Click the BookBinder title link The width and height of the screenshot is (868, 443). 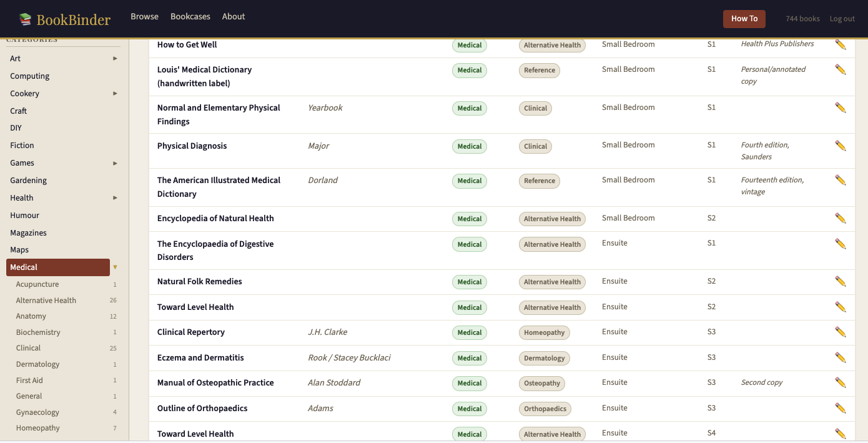(x=73, y=19)
